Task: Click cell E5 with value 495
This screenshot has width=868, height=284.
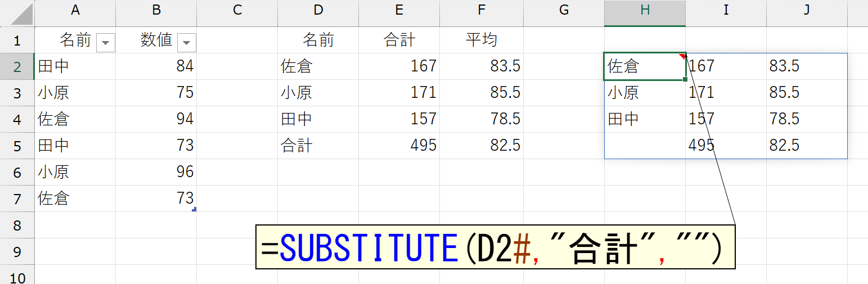Action: click(x=399, y=146)
